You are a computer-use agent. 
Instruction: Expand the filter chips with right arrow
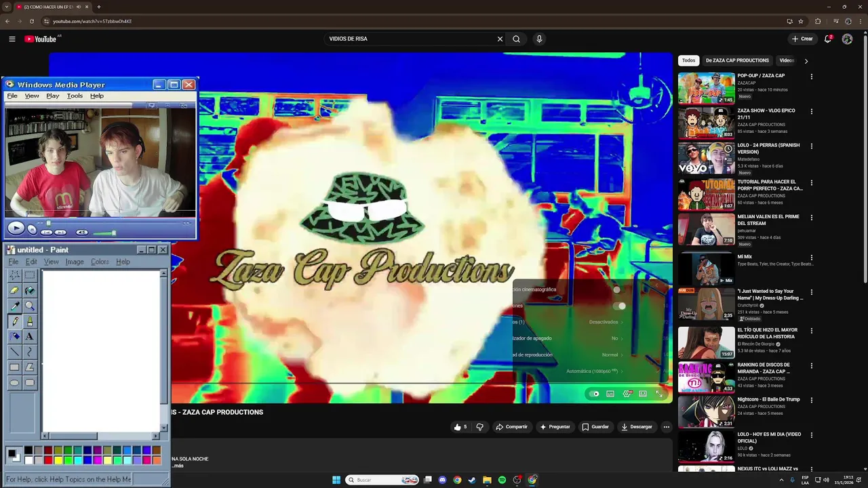point(806,61)
